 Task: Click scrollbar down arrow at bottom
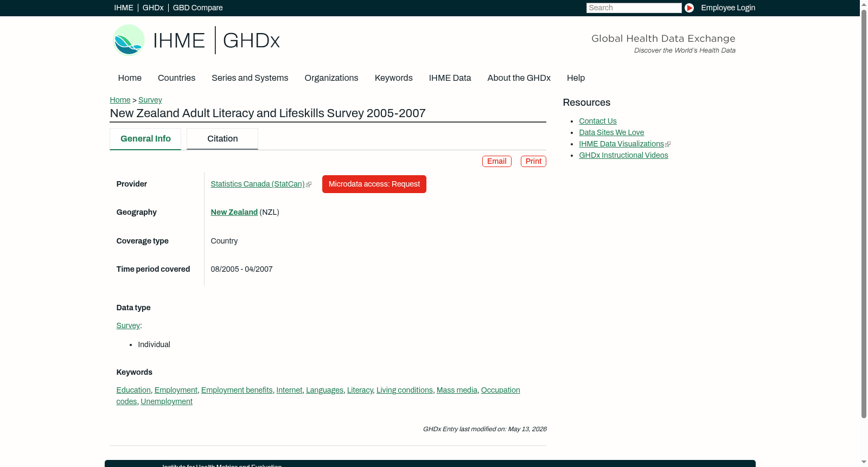click(864, 462)
